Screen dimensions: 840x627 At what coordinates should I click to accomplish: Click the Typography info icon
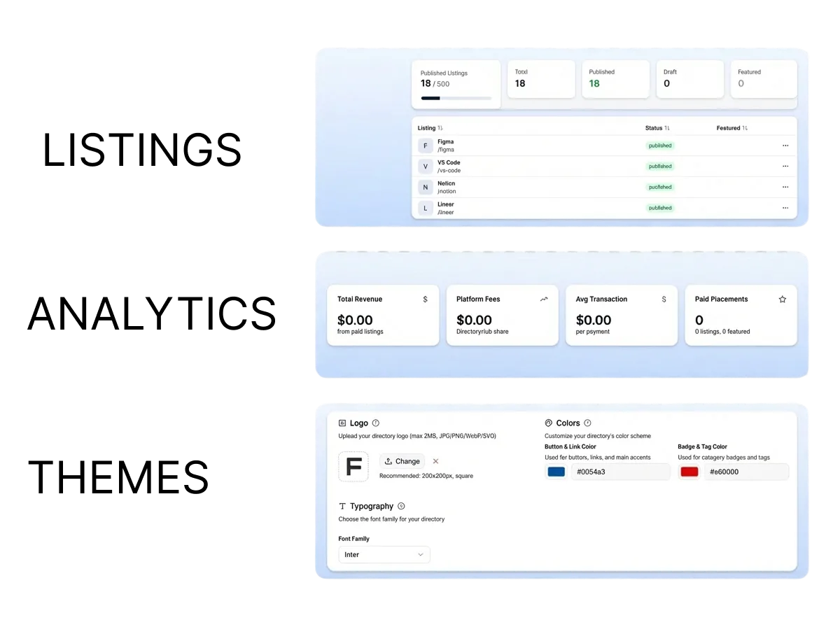[x=400, y=506]
